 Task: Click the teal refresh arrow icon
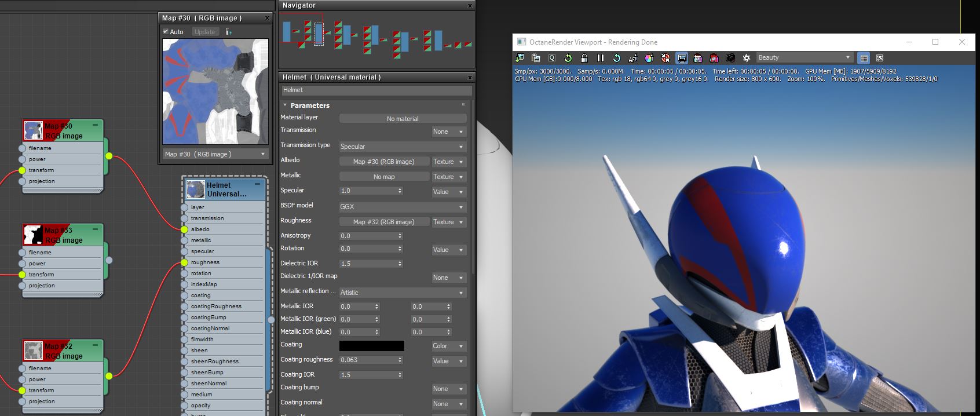point(617,58)
